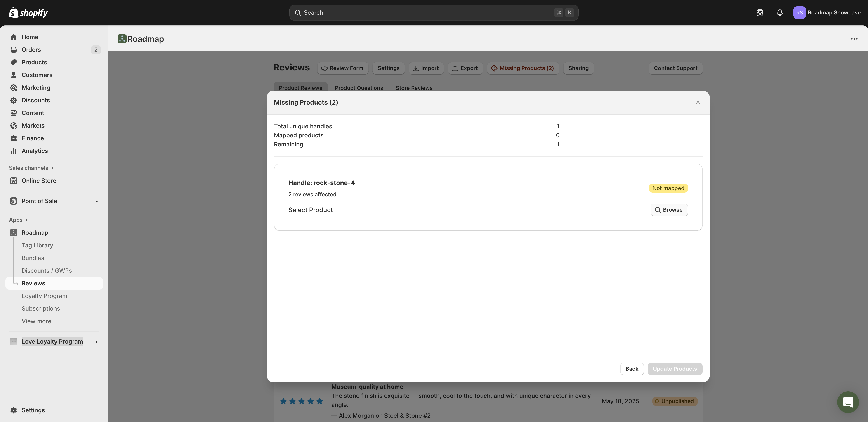Open Settings gear in bottom sidebar
Image resolution: width=868 pixels, height=422 pixels.
point(14,410)
